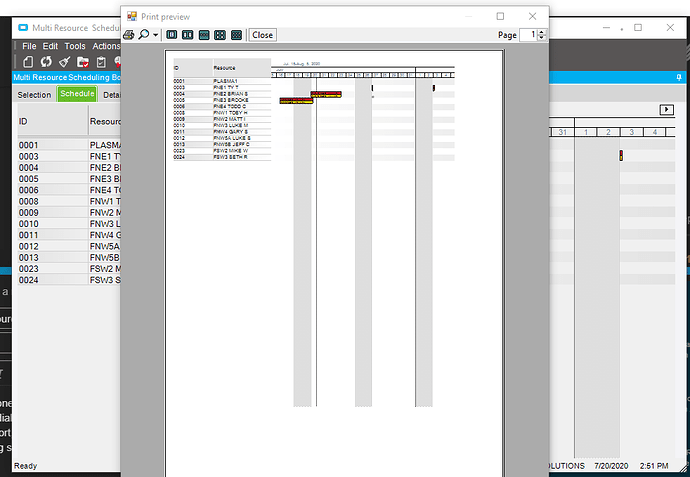Click the New document toolbar icon
The width and height of the screenshot is (690, 477).
pyautogui.click(x=28, y=62)
